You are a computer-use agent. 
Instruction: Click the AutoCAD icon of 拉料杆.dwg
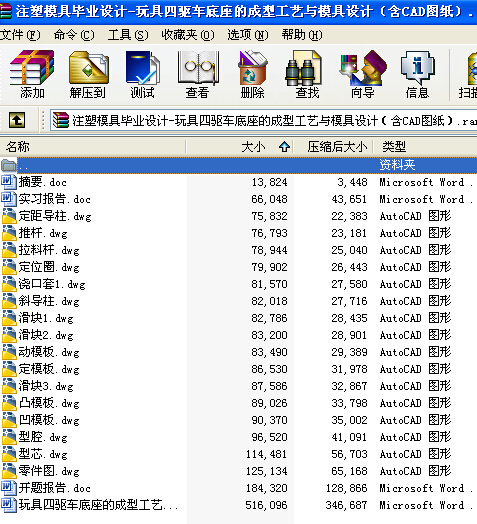9,250
